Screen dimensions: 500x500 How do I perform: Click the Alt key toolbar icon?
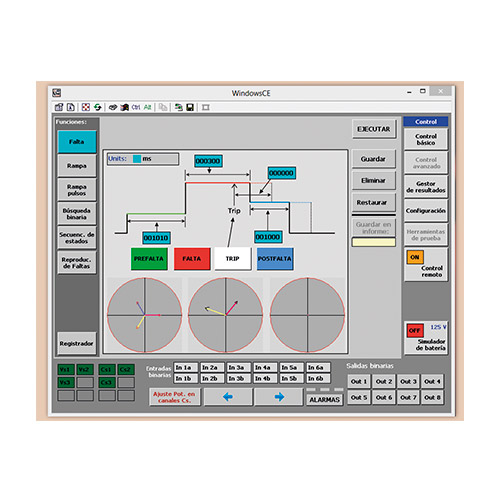[x=147, y=107]
